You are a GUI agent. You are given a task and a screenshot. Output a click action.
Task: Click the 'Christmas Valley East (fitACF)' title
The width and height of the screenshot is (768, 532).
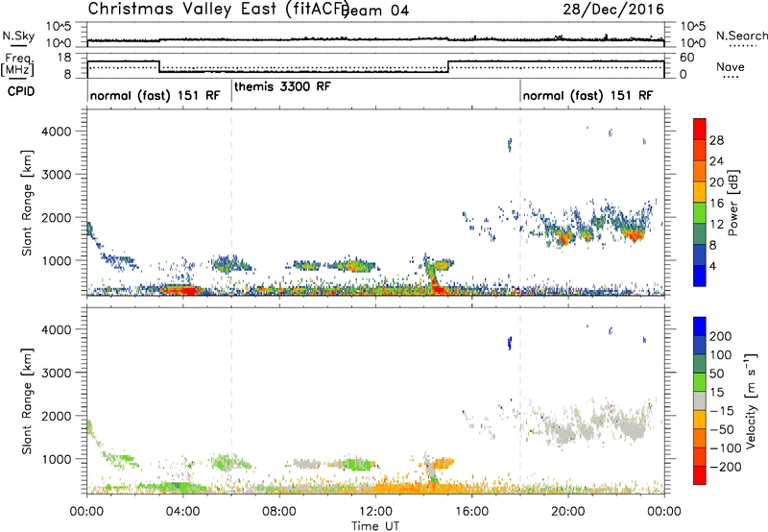(x=218, y=9)
